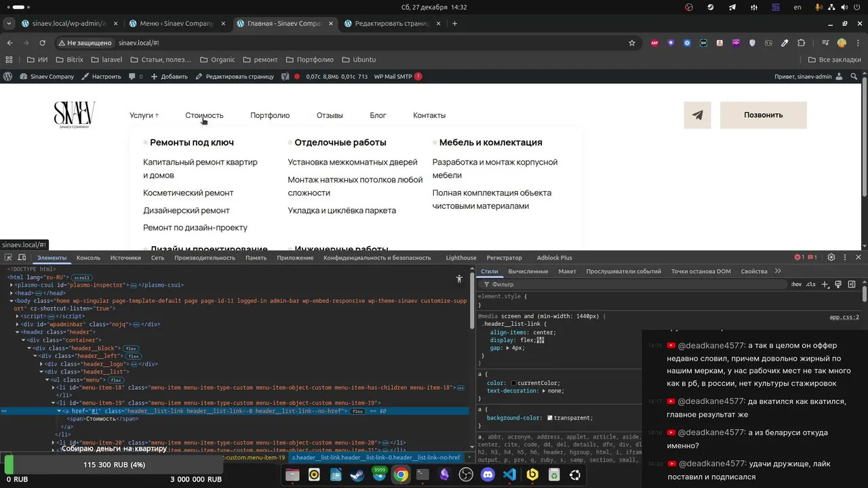
Task: Expand the div#wpadminbar node
Action: pyautogui.click(x=18, y=325)
